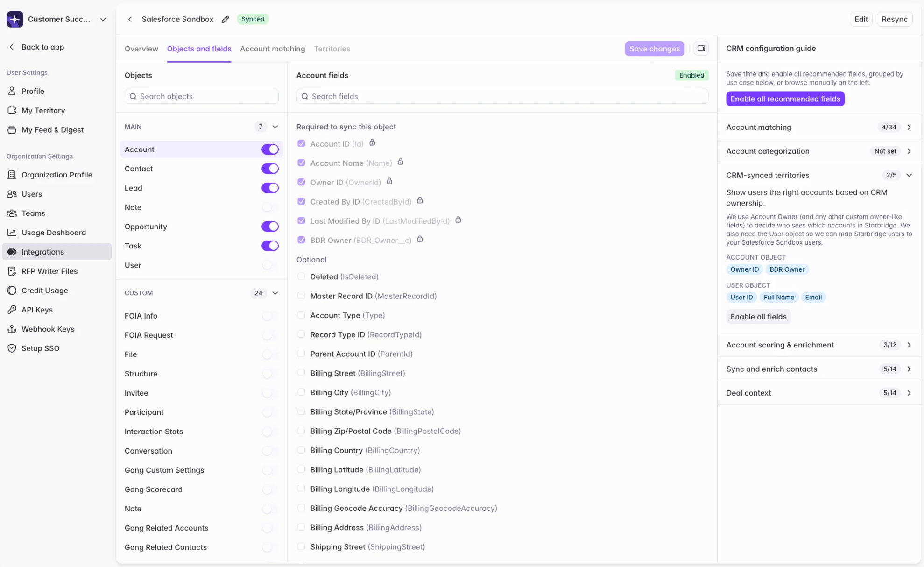Open Teams in the sidebar menu
Screen dimensions: 924x567
click(57, 213)
